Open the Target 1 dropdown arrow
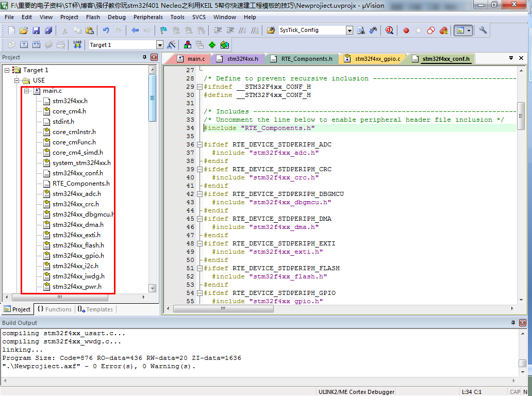 click(x=159, y=45)
